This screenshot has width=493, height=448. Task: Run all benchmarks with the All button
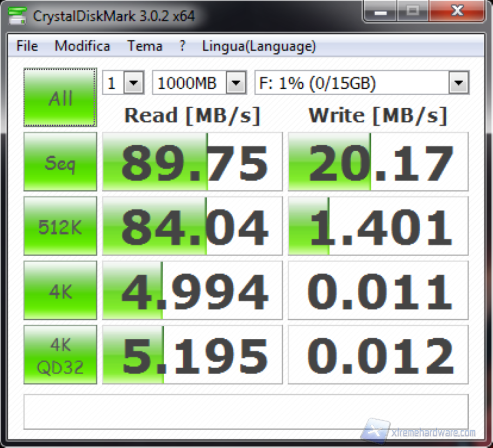[x=60, y=98]
